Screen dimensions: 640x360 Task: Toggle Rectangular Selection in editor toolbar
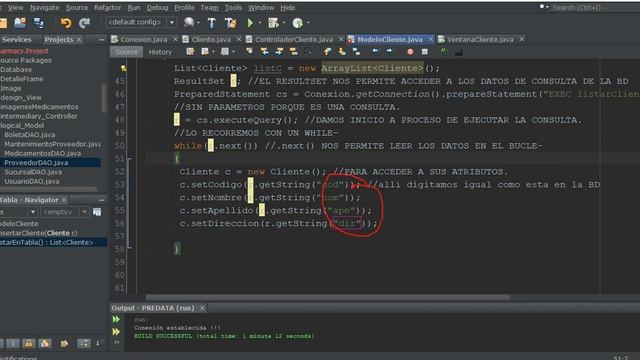click(x=309, y=52)
